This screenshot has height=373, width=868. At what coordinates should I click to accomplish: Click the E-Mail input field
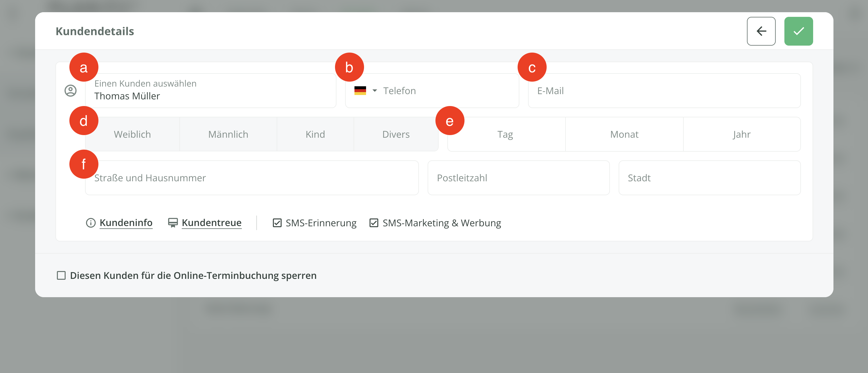point(664,91)
